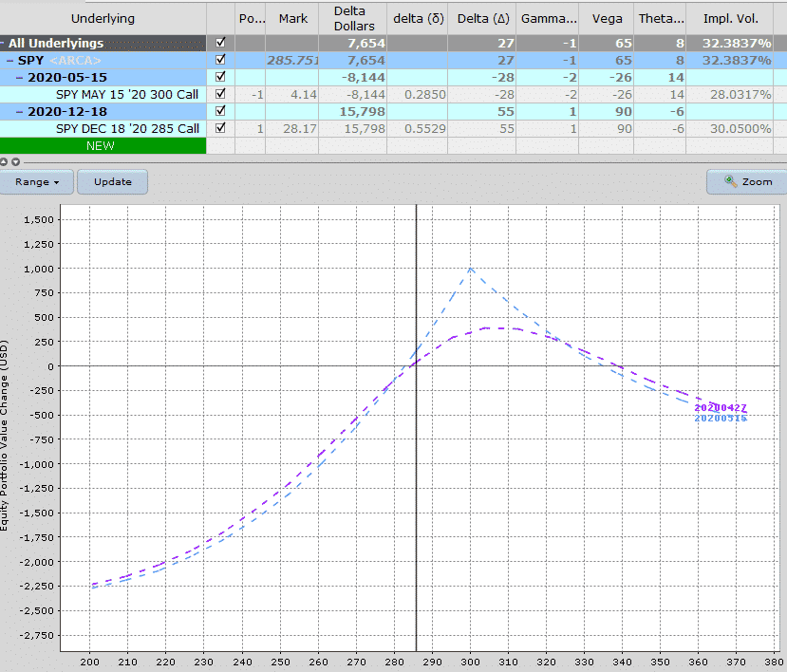Image resolution: width=787 pixels, height=672 pixels.
Task: Uncheck the 2020-05-15 expiry checkbox
Action: (220, 77)
